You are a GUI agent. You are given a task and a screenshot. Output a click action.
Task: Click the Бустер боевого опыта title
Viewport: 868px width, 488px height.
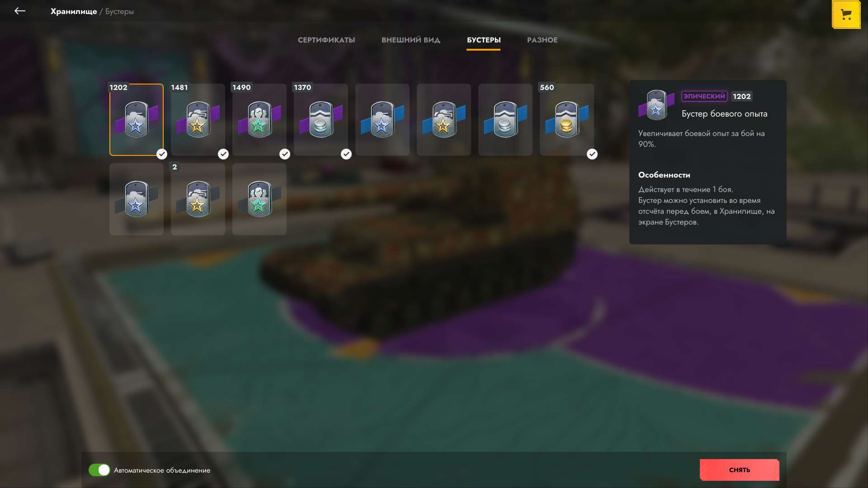tap(724, 114)
